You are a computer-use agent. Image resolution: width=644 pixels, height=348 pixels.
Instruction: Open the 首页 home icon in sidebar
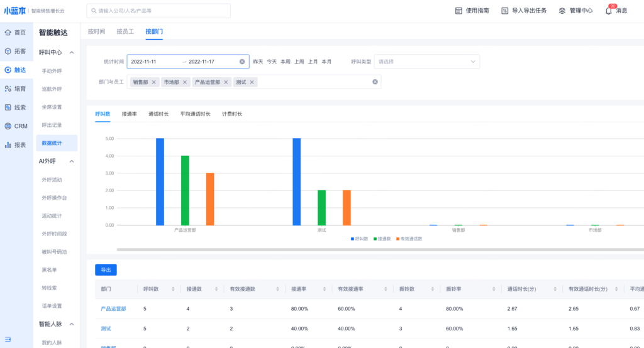tap(8, 33)
